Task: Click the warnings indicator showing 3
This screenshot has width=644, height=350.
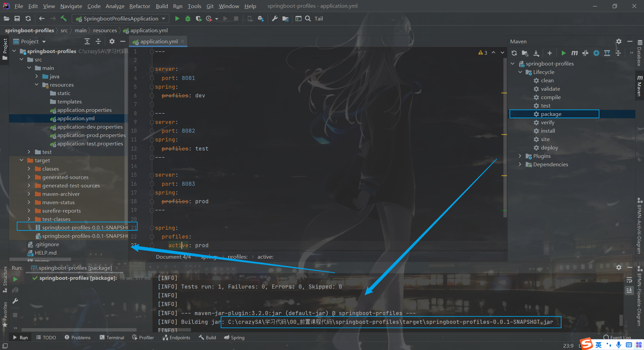Action: click(x=483, y=53)
